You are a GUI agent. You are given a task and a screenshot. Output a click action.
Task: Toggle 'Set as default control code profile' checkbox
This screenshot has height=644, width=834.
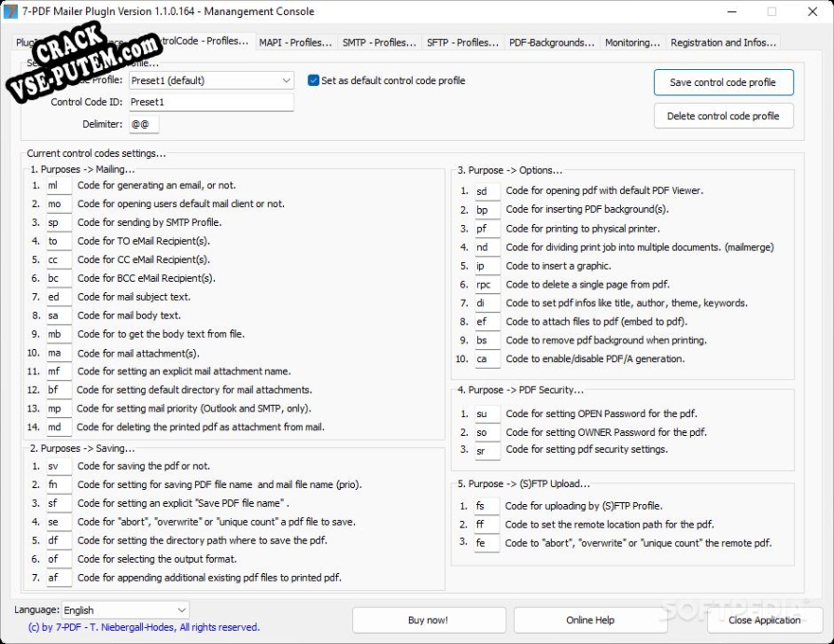[313, 80]
